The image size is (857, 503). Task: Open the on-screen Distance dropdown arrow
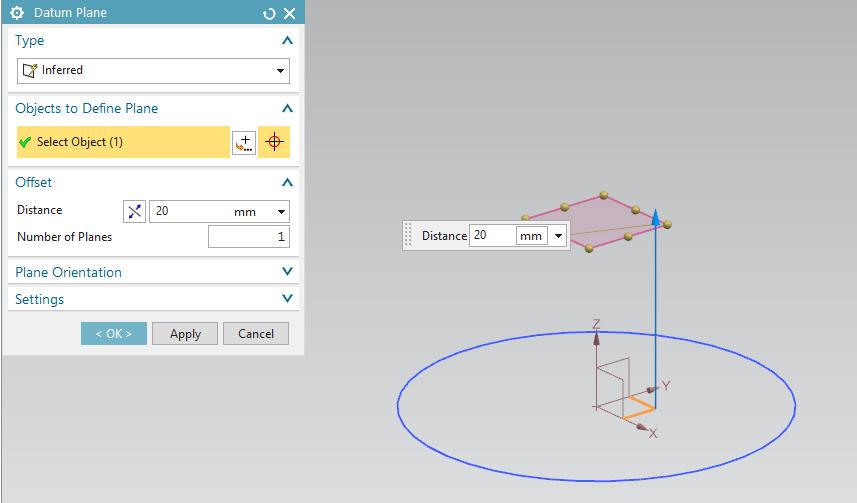pyautogui.click(x=558, y=236)
